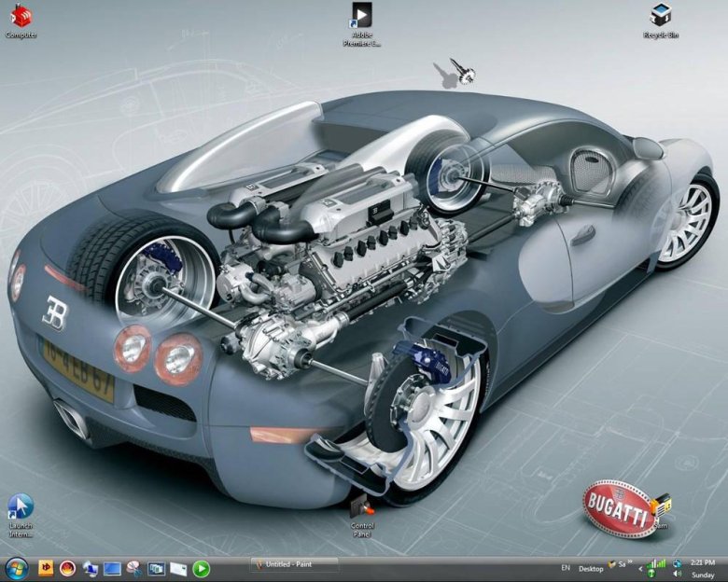Switch to the Untitled - Paint taskbar button

[293, 564]
